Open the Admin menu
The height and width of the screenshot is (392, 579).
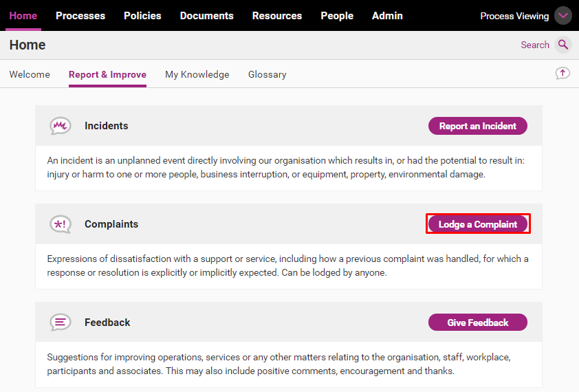click(x=387, y=15)
